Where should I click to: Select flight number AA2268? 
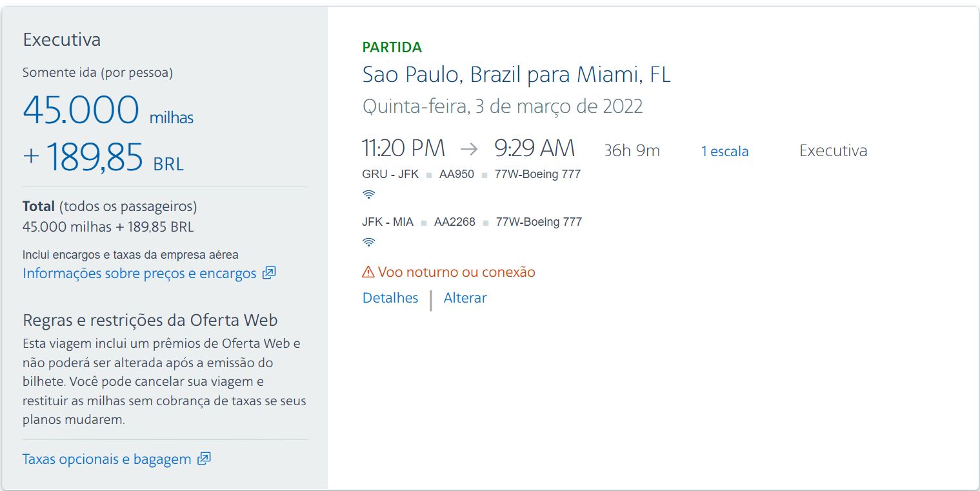(455, 222)
